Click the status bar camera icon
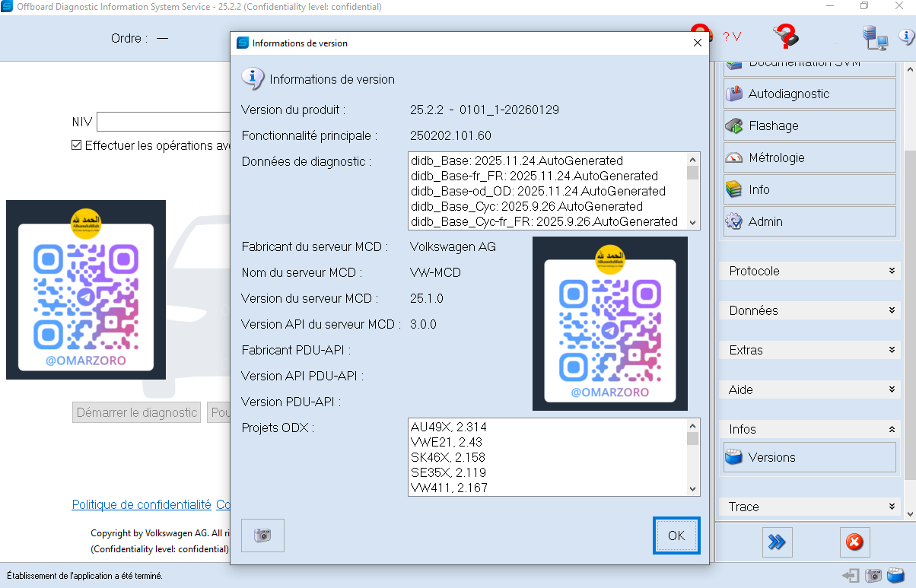916x588 pixels. (x=874, y=575)
